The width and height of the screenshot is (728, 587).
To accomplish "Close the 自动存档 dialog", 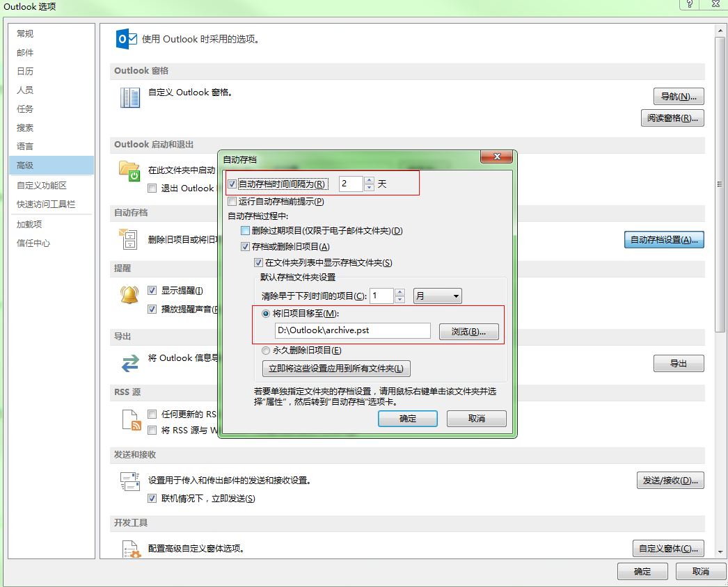I will [x=497, y=156].
